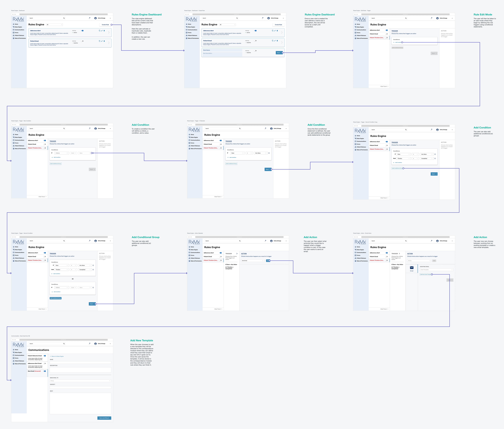Open notification bell in Communications - New Email frame
504x429 pixels.
(89, 344)
